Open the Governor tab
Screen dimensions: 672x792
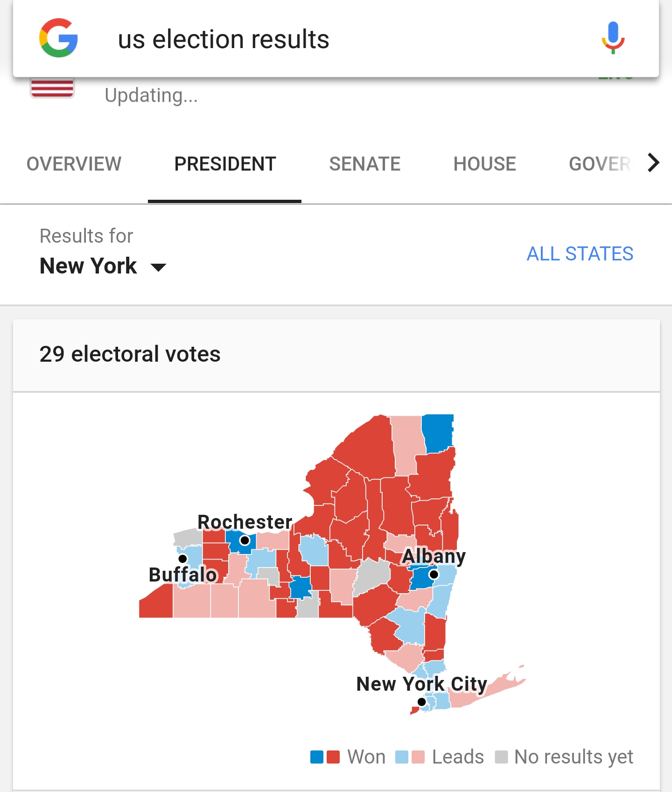599,164
